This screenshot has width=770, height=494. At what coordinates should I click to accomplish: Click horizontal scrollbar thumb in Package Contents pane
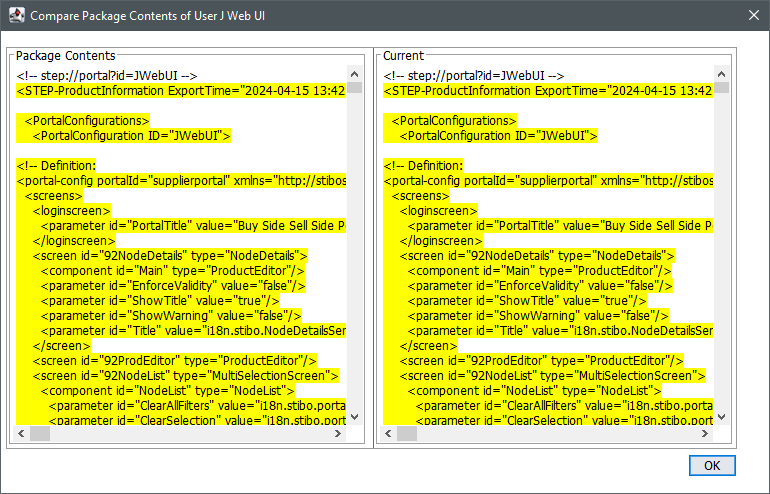click(x=40, y=434)
